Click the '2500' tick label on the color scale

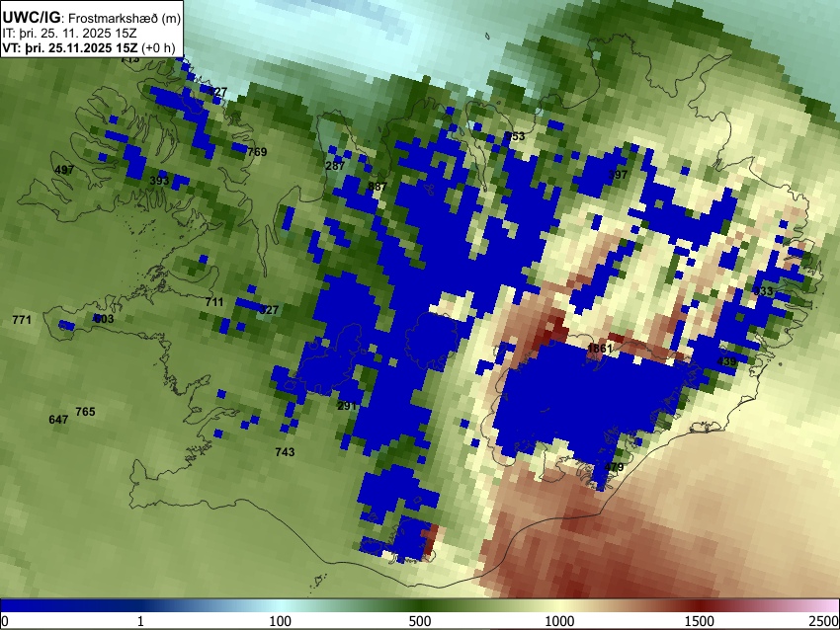click(x=825, y=621)
